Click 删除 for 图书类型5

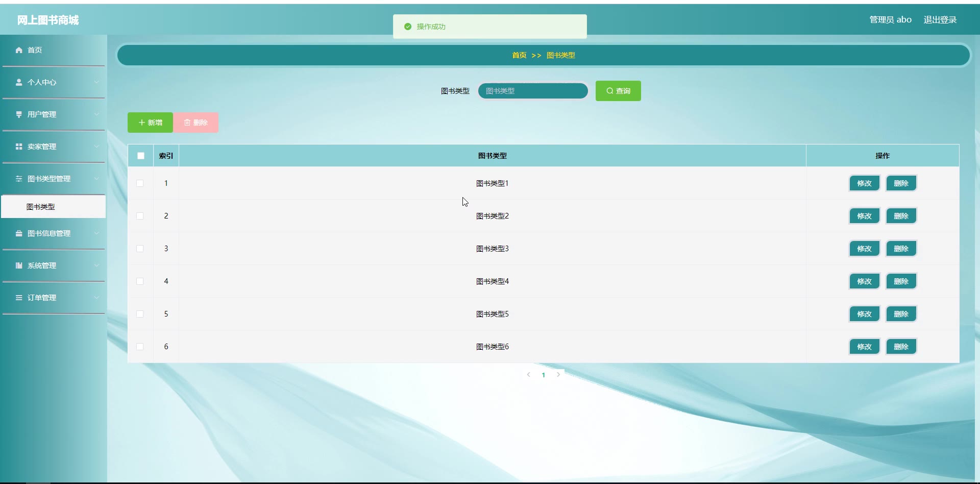point(901,314)
